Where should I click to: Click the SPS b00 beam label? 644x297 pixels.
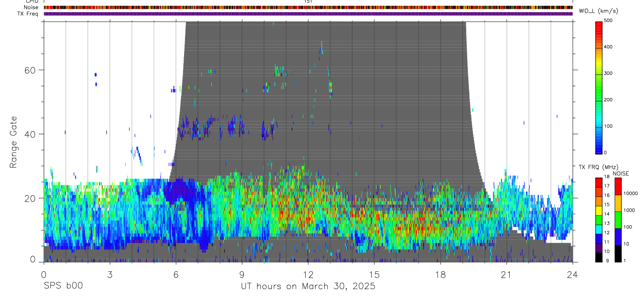point(63,286)
